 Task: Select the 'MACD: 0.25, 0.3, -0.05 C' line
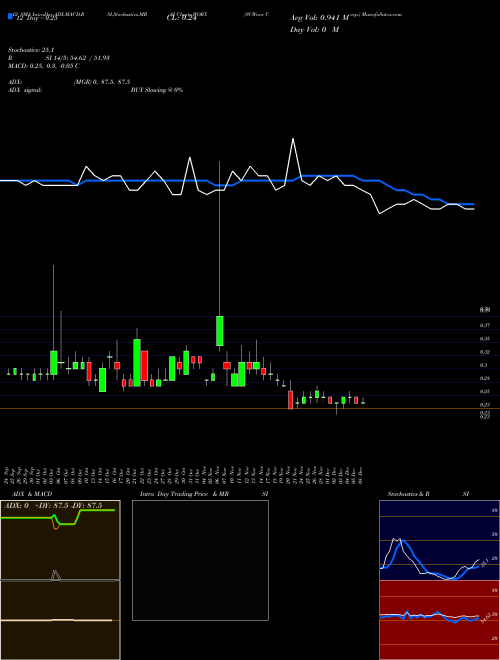44,66
